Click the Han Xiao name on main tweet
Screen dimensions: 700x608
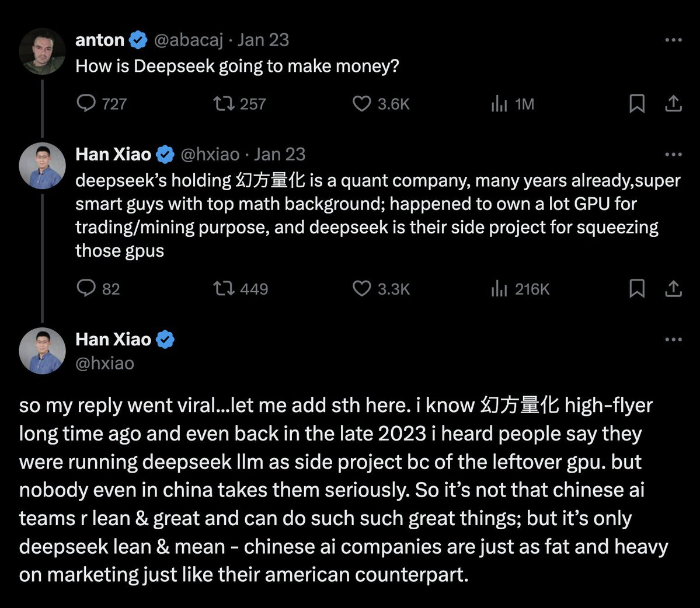point(113,340)
